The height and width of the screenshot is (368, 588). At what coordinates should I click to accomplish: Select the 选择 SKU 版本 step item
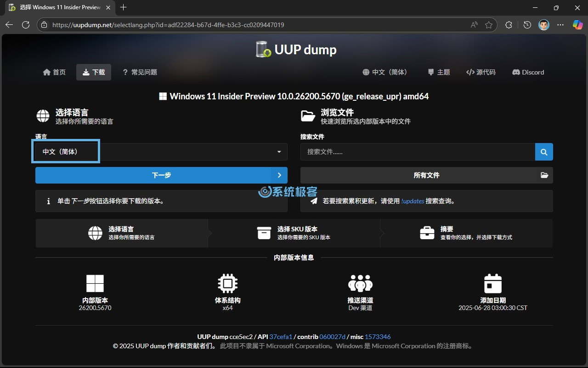point(294,233)
